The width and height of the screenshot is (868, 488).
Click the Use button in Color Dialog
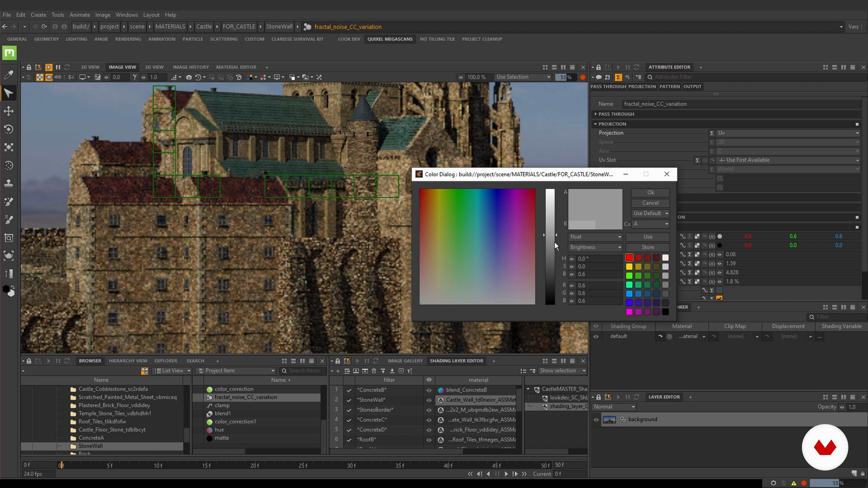648,237
